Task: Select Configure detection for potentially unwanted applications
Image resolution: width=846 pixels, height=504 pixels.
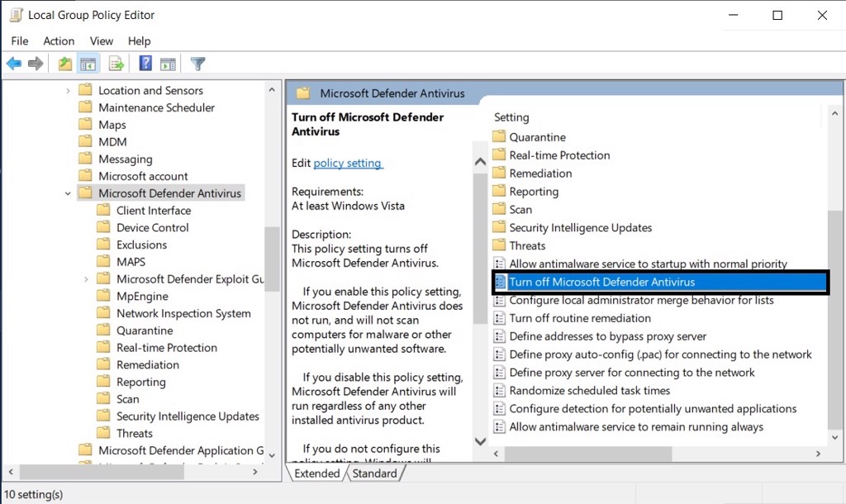Action: (653, 408)
